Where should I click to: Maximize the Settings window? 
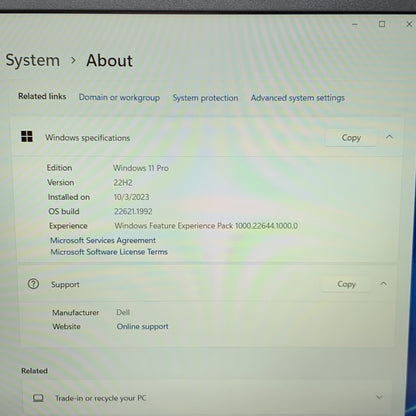(x=382, y=24)
